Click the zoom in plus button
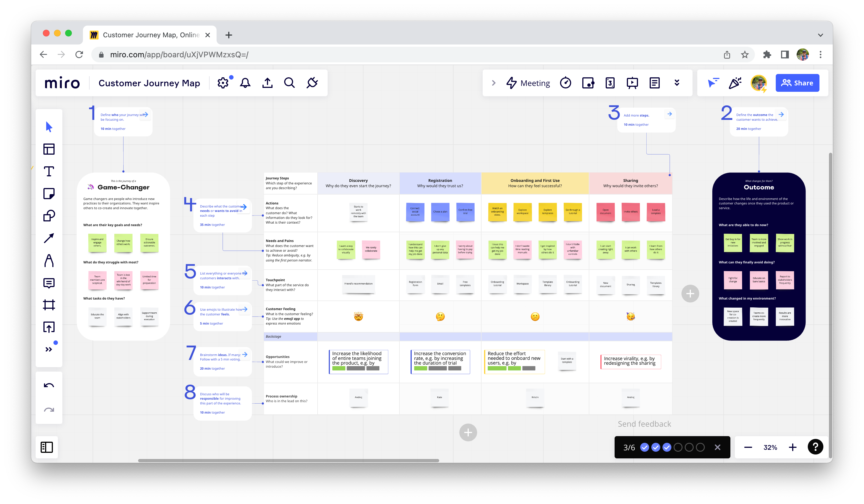The width and height of the screenshot is (864, 504). pyautogui.click(x=792, y=447)
